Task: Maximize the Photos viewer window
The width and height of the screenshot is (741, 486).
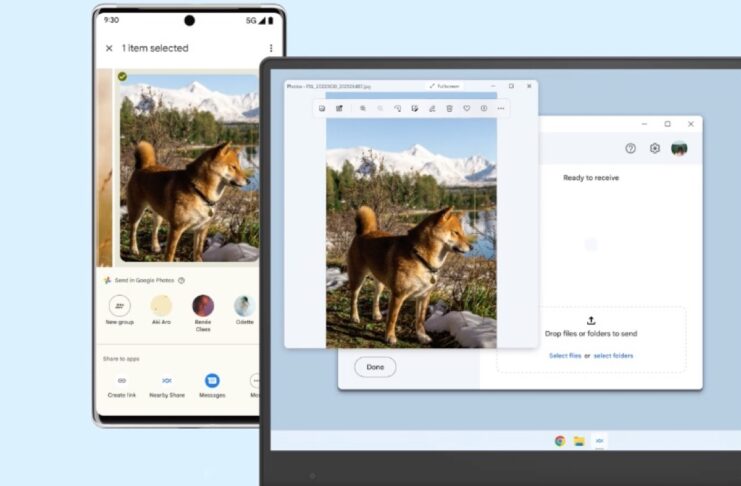Action: tap(511, 86)
